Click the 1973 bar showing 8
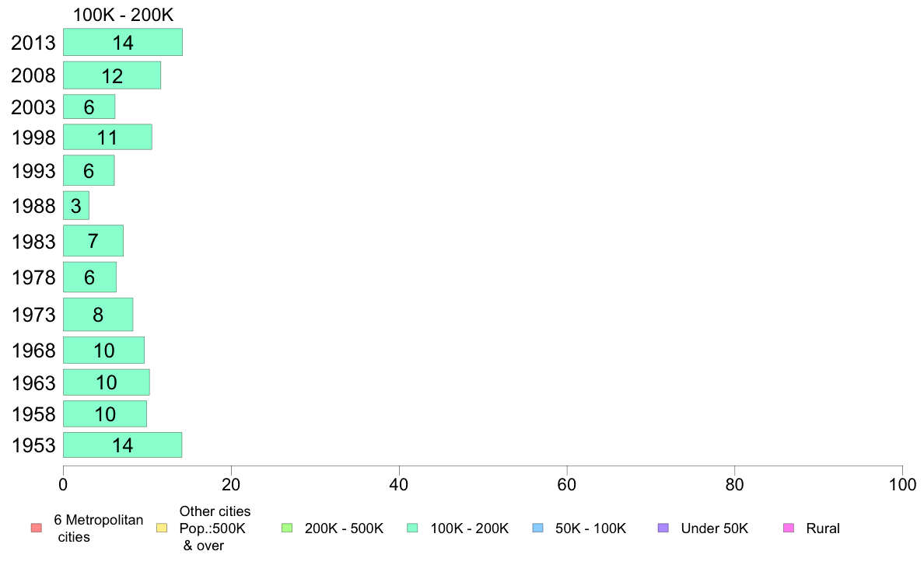The height and width of the screenshot is (572, 924). (x=98, y=315)
